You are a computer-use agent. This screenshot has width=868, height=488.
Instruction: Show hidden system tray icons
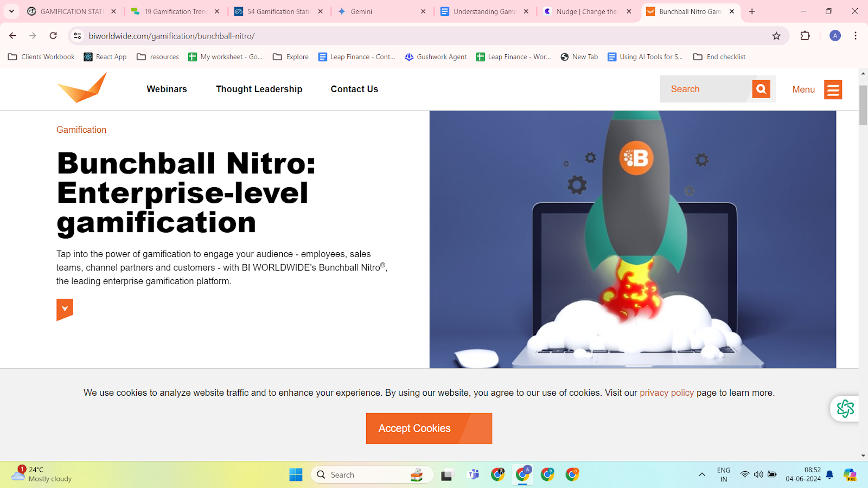point(702,474)
